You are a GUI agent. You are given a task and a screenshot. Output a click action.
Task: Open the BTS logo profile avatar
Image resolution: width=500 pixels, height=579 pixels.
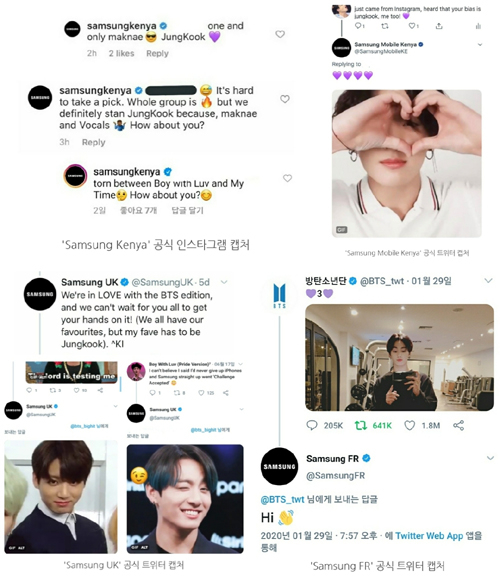pos(280,295)
